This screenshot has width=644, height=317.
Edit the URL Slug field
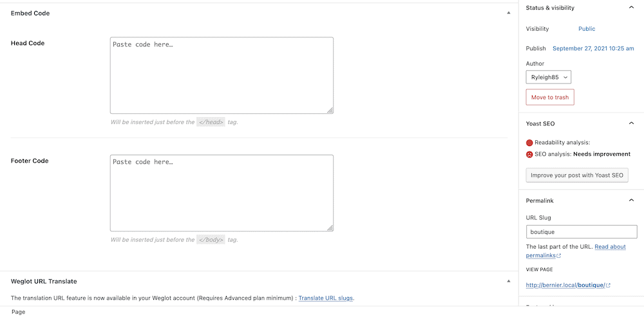(581, 232)
